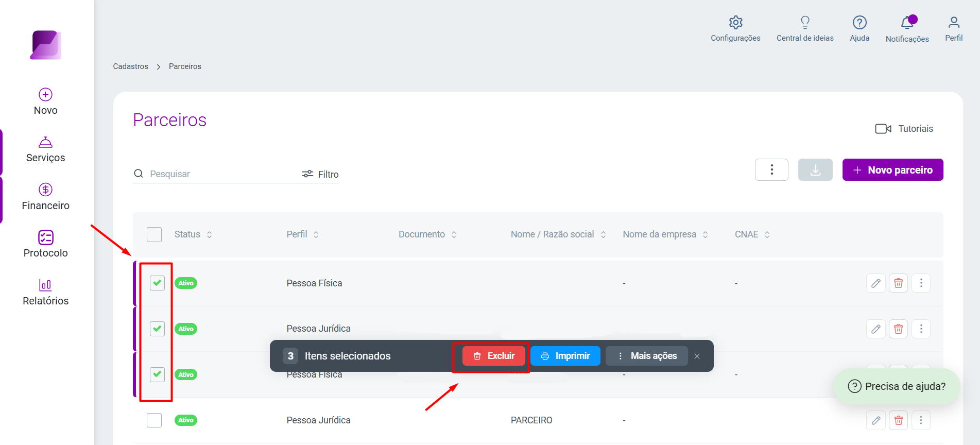
Task: Click the purple app logo
Action: pyautogui.click(x=46, y=45)
